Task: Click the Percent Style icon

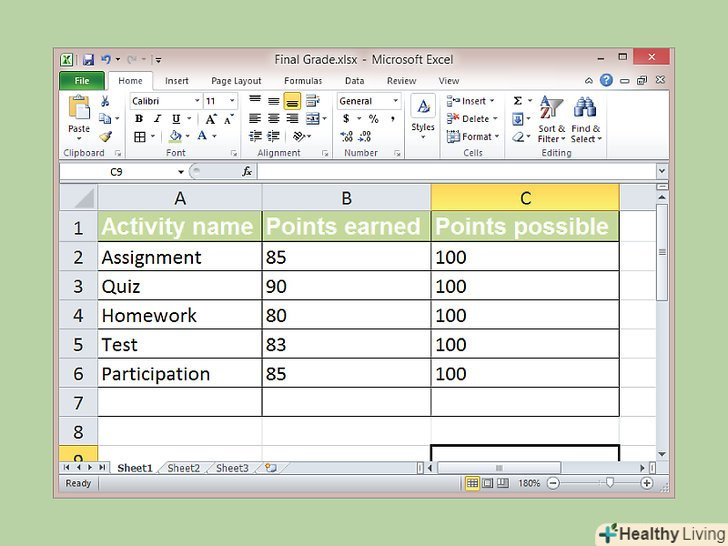Action: tap(374, 119)
